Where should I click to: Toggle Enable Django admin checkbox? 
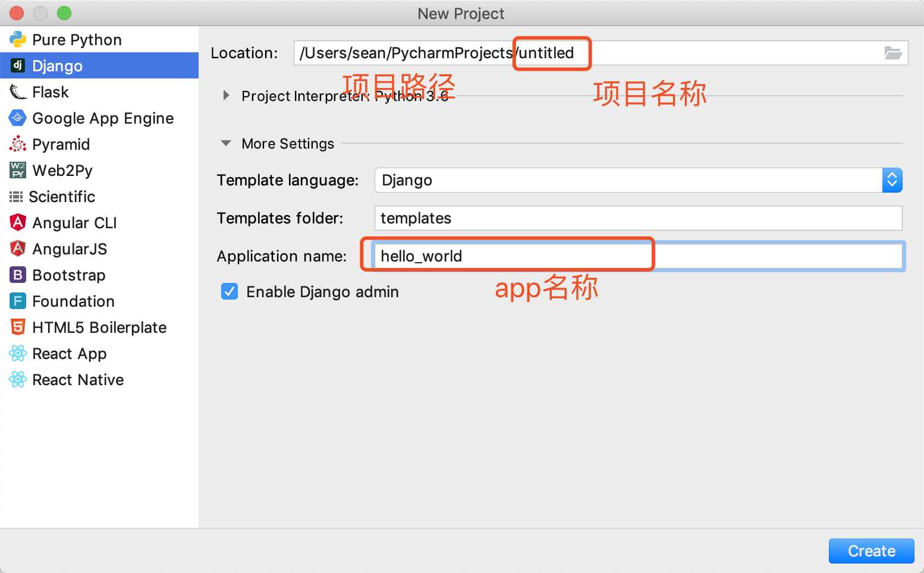pyautogui.click(x=230, y=291)
